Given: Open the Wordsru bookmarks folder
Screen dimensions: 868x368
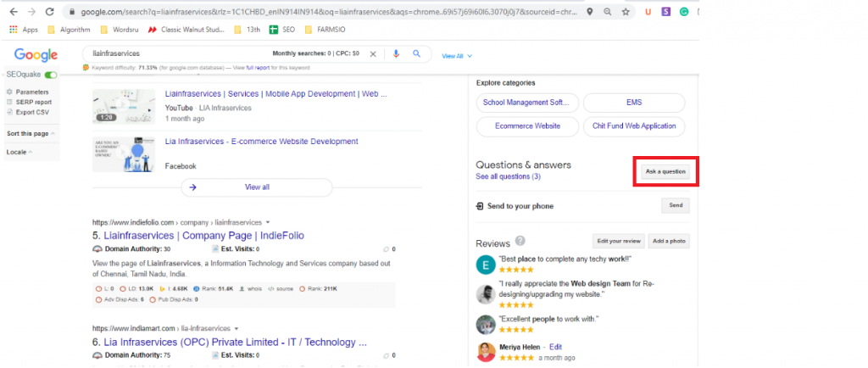Looking at the screenshot, I should point(120,30).
